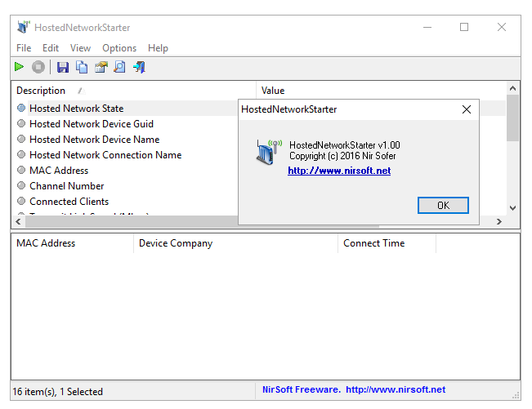
Task: Save selected items with floppy disk icon
Action: click(62, 67)
